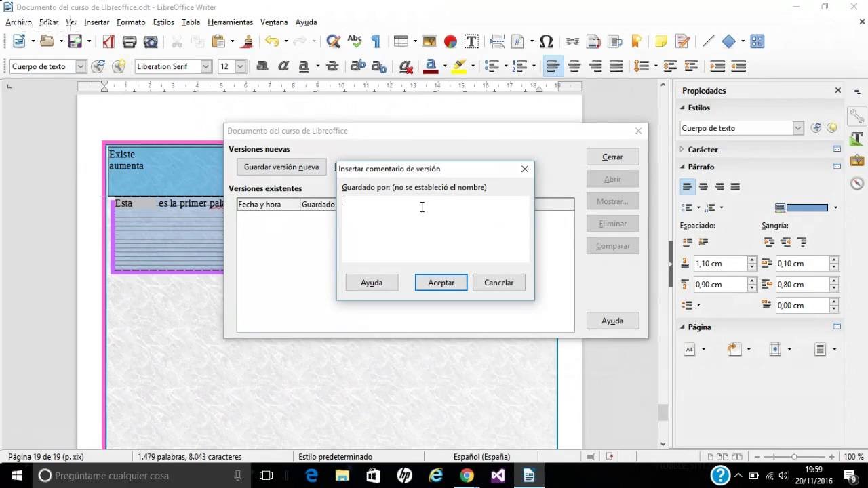Toggle Center alignment in toolbar
The width and height of the screenshot is (868, 488).
pos(574,66)
